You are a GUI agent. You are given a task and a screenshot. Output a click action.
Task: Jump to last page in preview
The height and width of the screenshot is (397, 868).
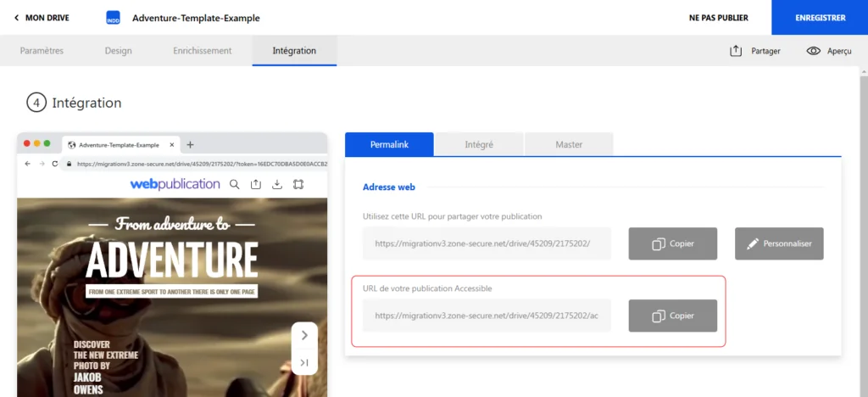[304, 363]
